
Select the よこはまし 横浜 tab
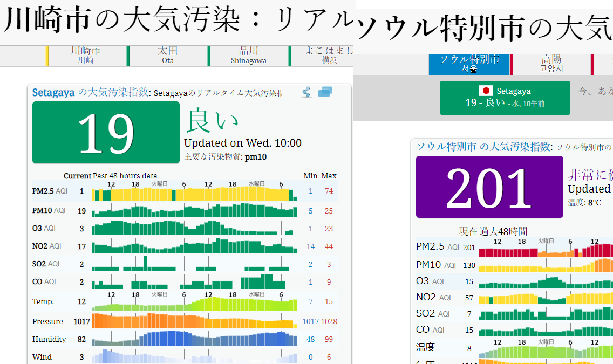(323, 55)
